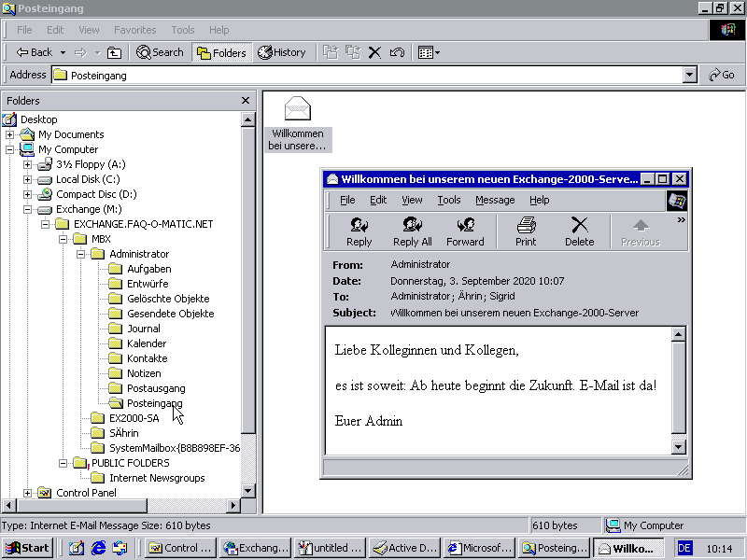Open the Address bar dropdown
747x560 pixels.
(689, 75)
